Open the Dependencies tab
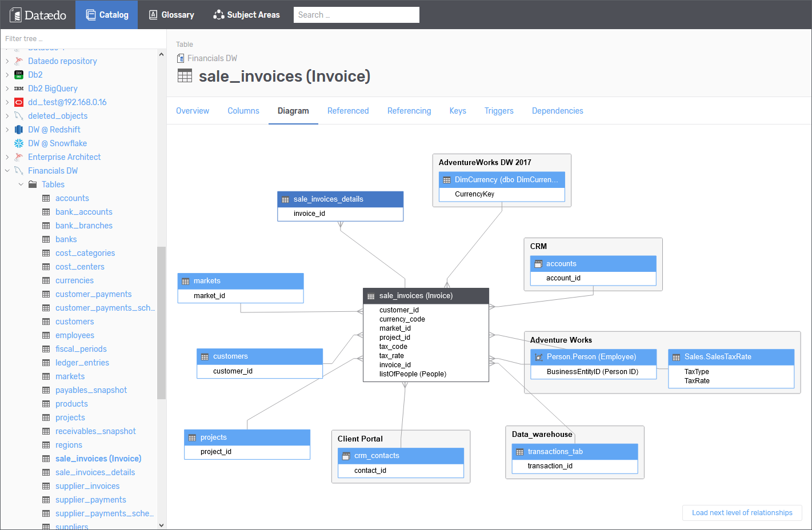 click(557, 111)
